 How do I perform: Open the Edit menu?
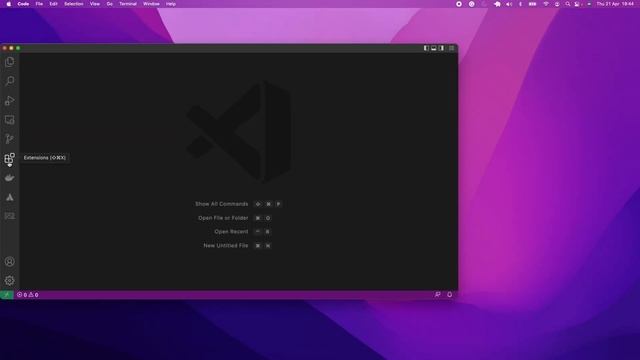(53, 4)
